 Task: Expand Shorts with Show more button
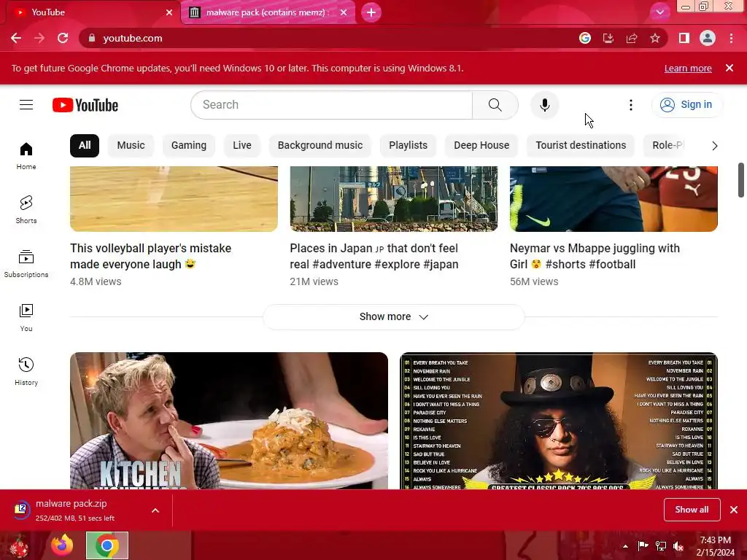coord(393,316)
